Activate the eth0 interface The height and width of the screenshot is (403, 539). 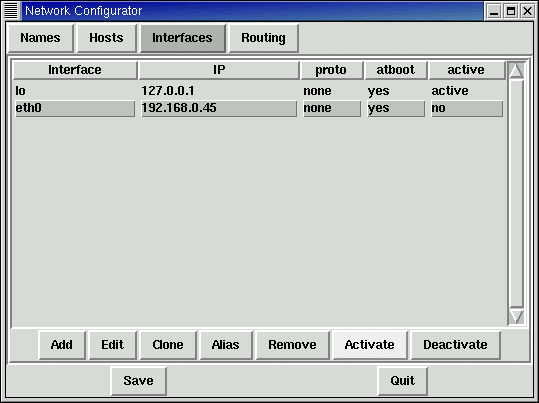click(x=370, y=345)
